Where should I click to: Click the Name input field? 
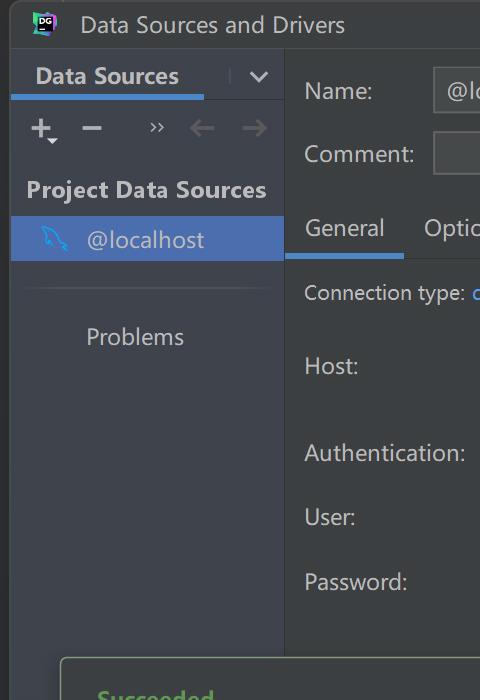coord(456,91)
